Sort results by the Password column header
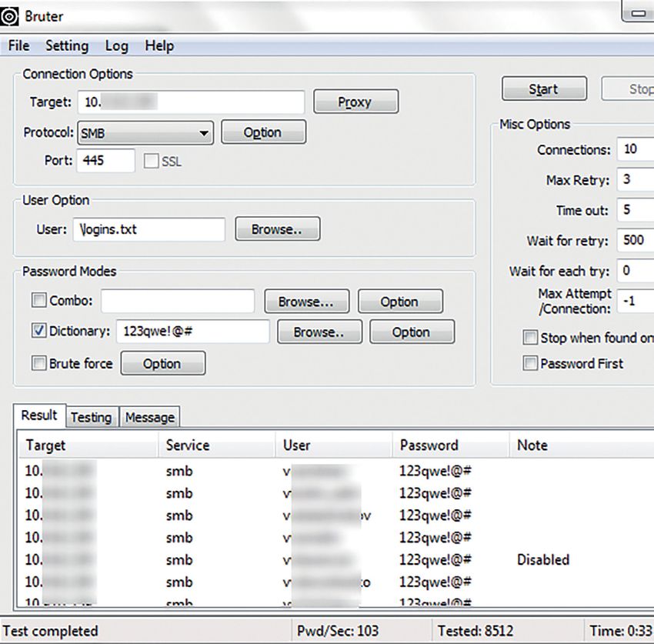The width and height of the screenshot is (654, 644). 450,445
